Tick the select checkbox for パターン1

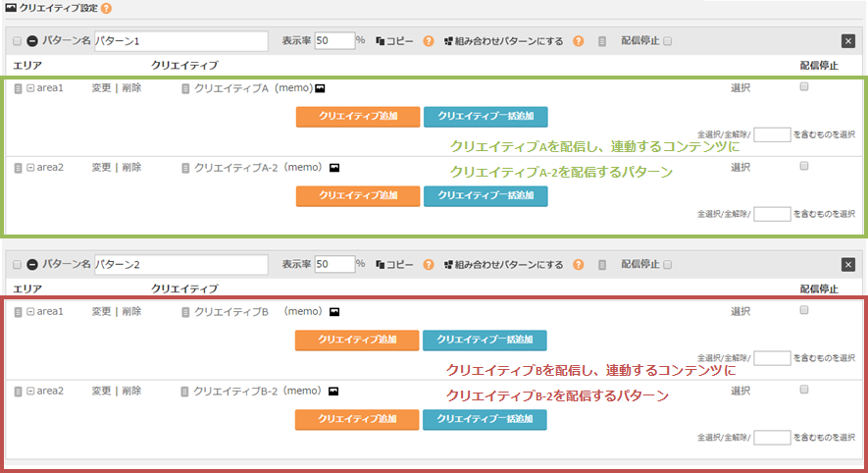tap(17, 41)
